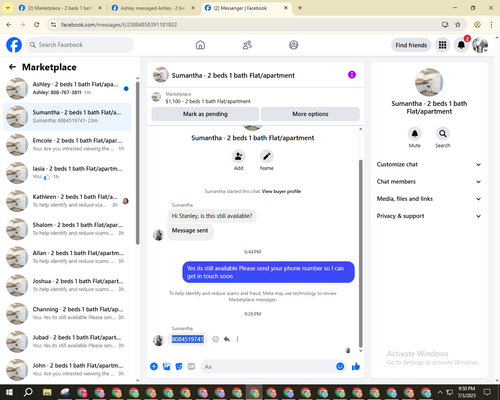Image resolution: width=500 pixels, height=400 pixels.
Task: Attach a photo using image icon
Action: click(x=166, y=367)
